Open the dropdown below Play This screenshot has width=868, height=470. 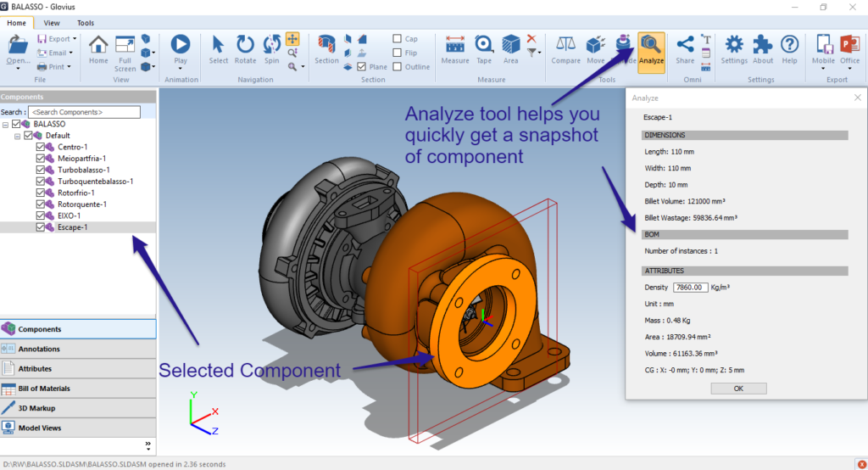point(181,69)
